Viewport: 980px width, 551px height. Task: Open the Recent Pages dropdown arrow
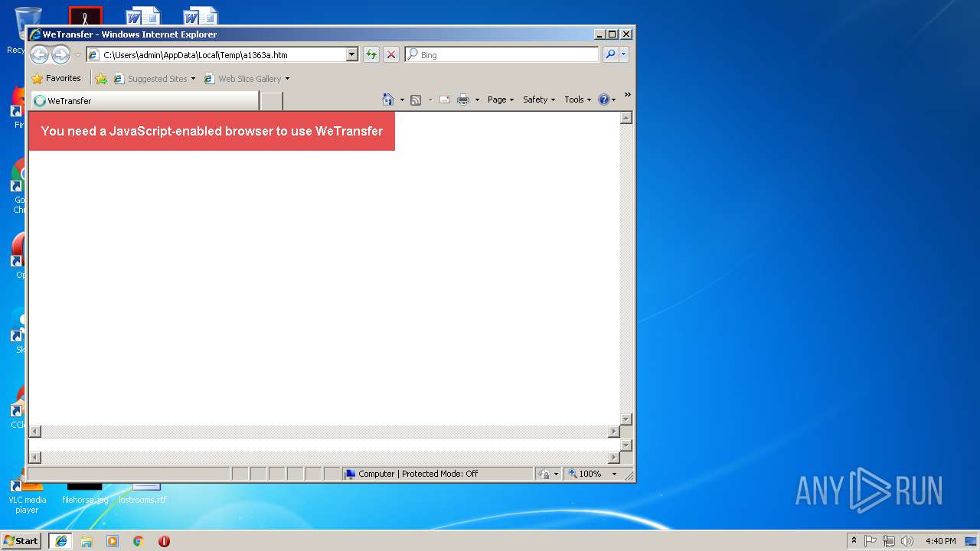(77, 55)
